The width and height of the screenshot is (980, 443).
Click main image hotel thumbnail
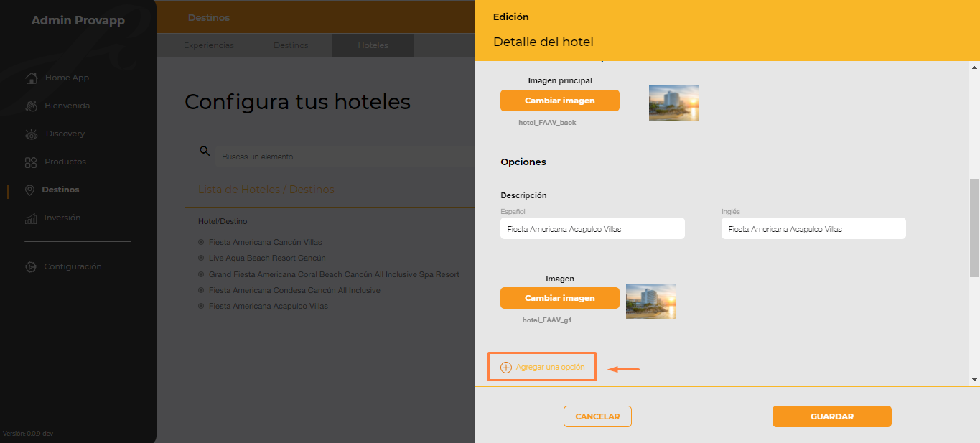673,103
